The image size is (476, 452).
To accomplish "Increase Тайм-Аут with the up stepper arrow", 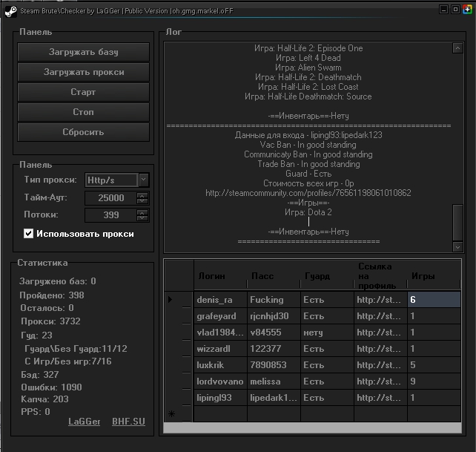I will coord(142,195).
